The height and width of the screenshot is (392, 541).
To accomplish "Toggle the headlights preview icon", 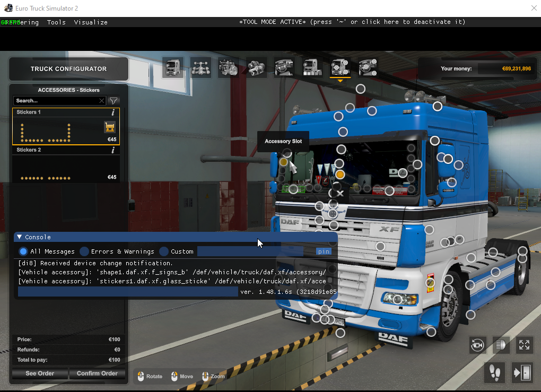I will (x=501, y=345).
